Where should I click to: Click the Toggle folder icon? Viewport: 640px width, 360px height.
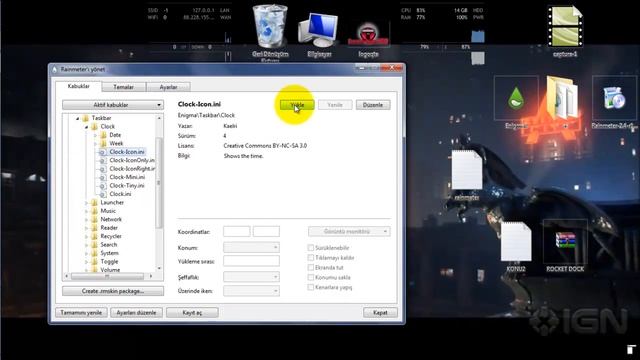[x=95, y=262]
